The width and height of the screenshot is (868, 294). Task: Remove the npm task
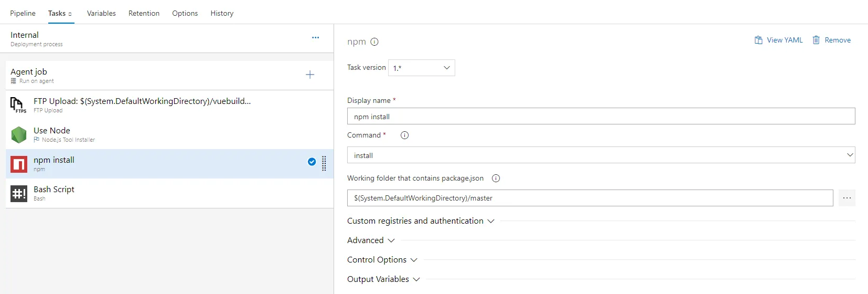point(832,40)
